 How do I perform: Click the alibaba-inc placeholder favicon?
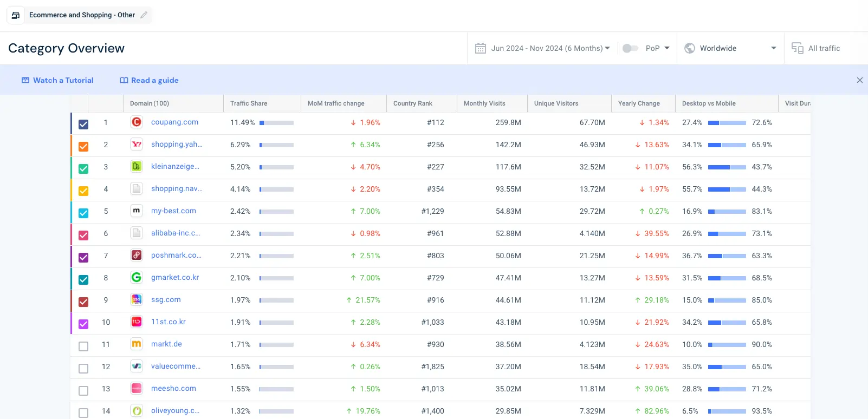[137, 233]
